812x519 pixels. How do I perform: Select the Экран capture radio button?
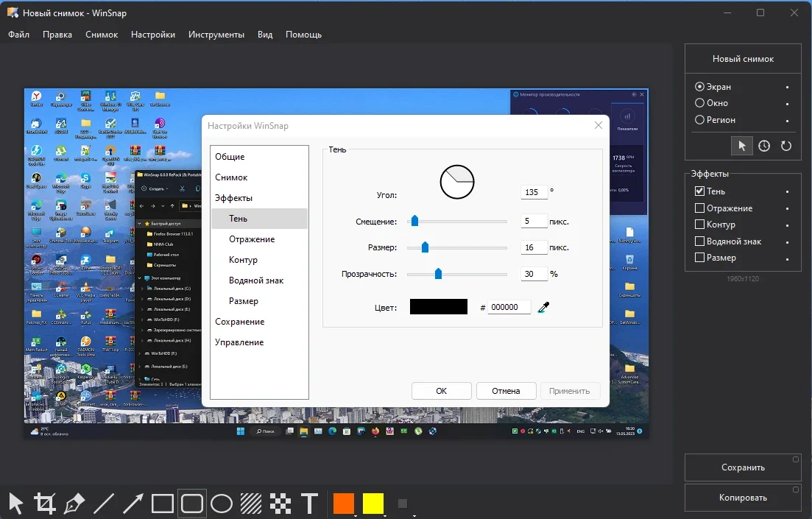[699, 87]
